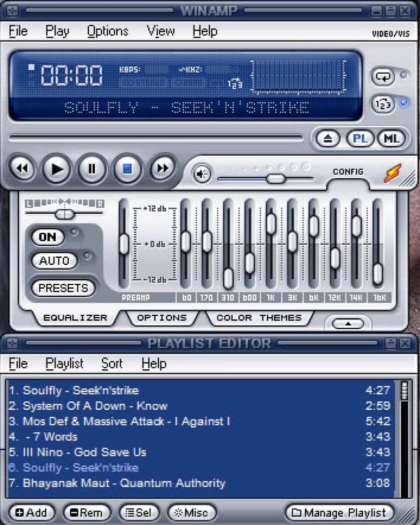The width and height of the screenshot is (420, 525).
Task: Click the Sel button
Action: tap(139, 512)
